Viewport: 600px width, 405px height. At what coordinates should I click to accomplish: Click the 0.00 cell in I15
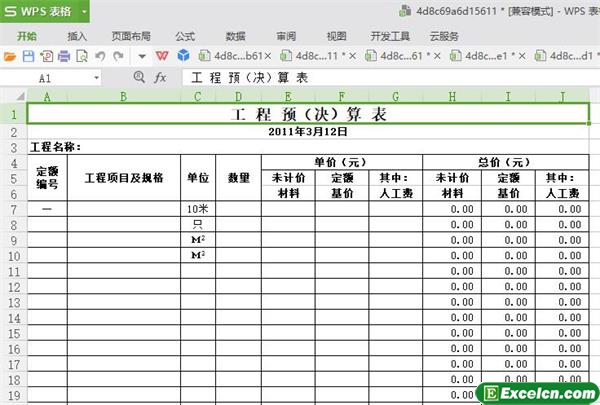(508, 333)
